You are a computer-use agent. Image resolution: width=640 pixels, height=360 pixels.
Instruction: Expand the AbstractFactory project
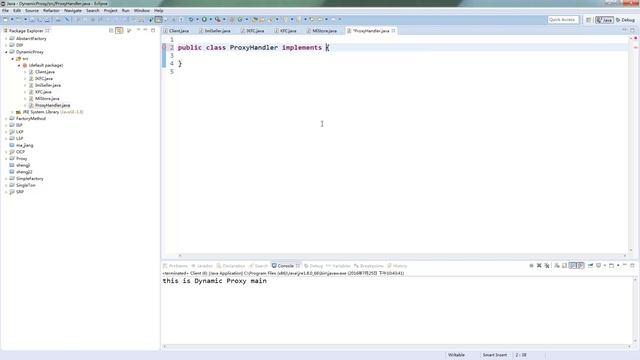6,38
